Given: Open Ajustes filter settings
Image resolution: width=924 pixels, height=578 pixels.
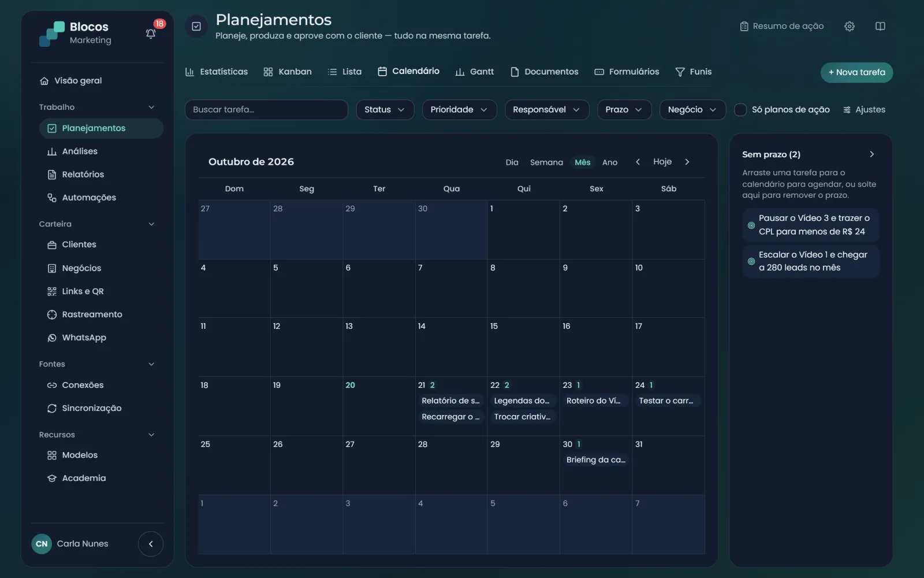Looking at the screenshot, I should tap(864, 110).
